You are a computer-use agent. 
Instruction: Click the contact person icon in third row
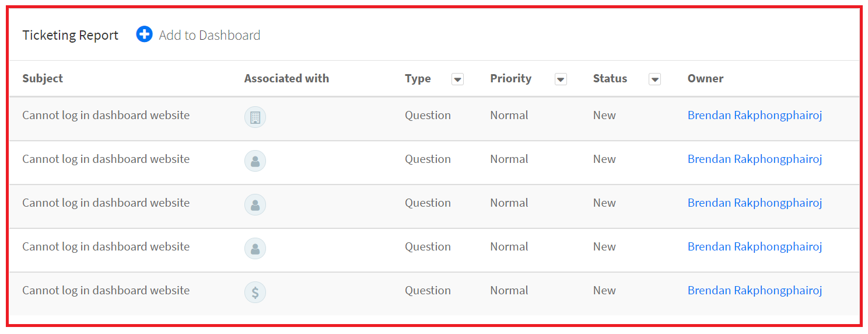pyautogui.click(x=255, y=204)
